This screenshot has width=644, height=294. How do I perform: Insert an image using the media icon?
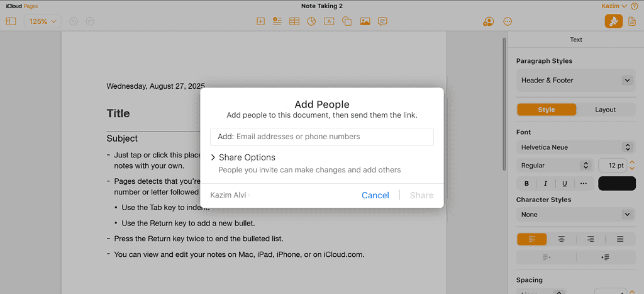coord(365,21)
